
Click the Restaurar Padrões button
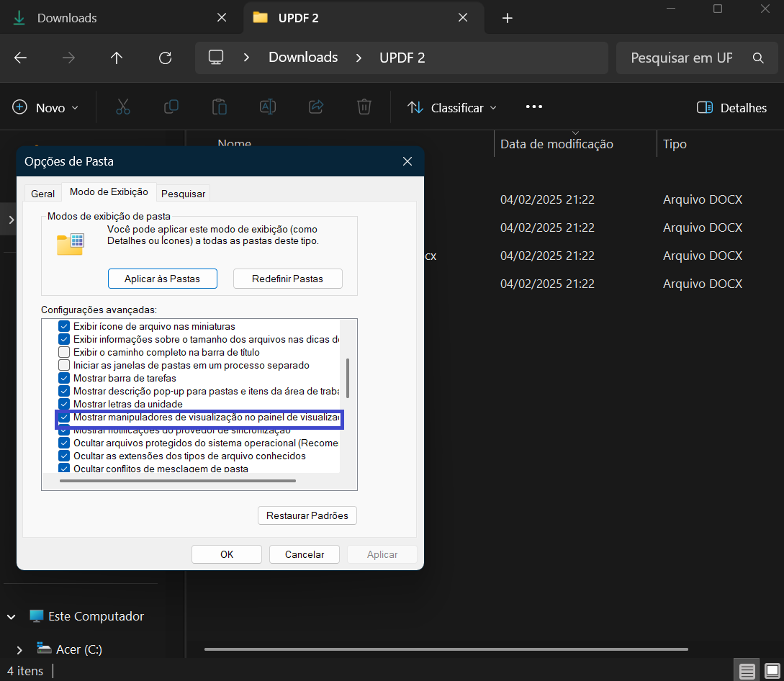(307, 515)
